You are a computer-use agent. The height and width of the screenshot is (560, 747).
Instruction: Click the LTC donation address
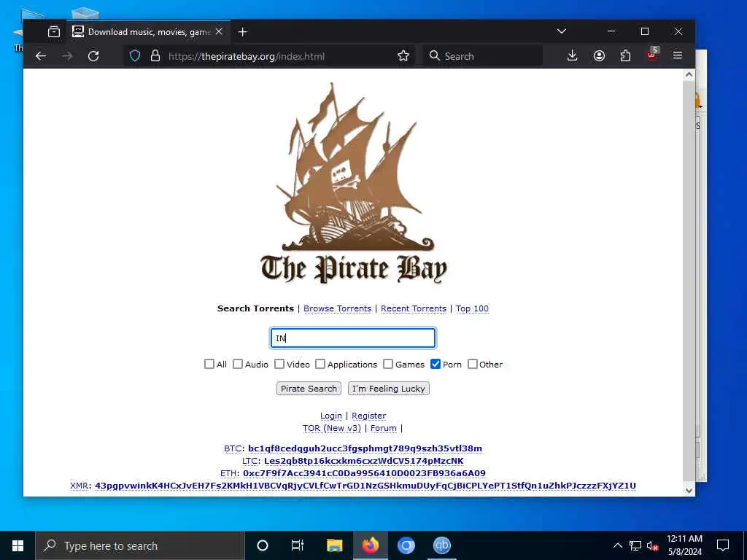(363, 461)
